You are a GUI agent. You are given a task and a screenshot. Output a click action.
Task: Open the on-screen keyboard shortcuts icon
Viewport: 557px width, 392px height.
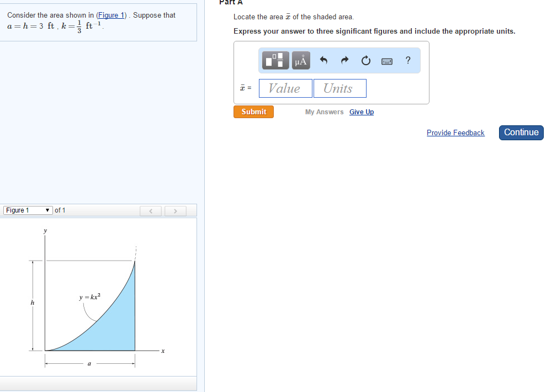pos(386,61)
